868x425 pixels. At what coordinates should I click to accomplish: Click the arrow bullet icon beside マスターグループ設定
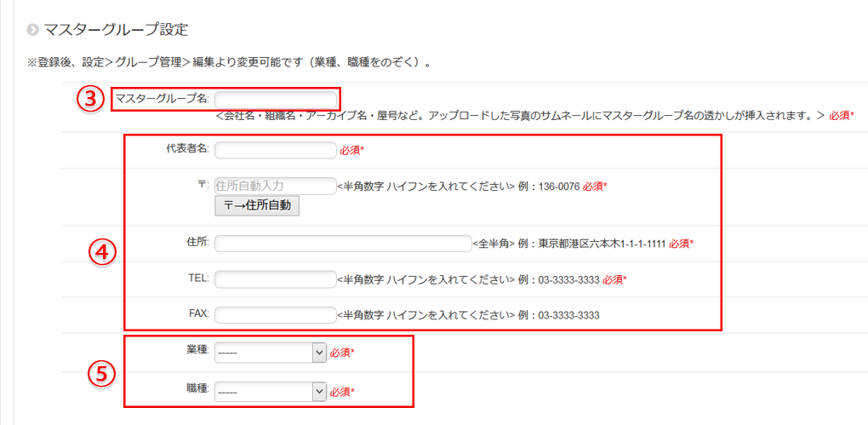[x=32, y=30]
